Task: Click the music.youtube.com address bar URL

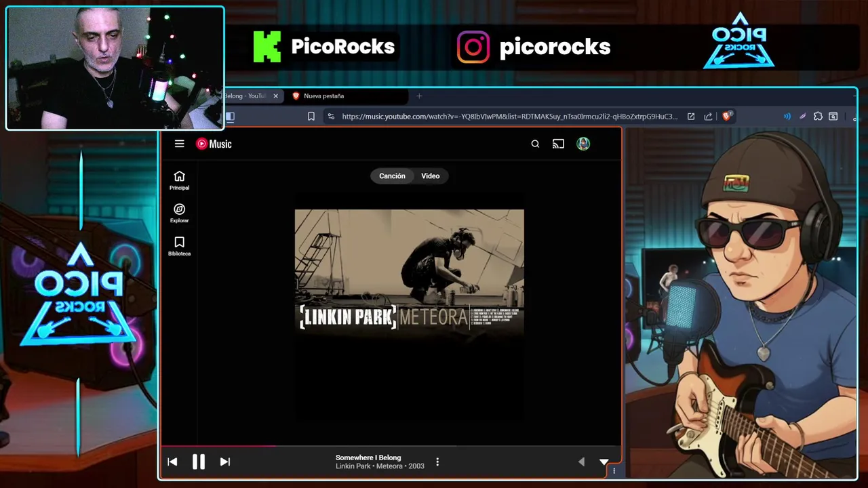Action: (509, 117)
